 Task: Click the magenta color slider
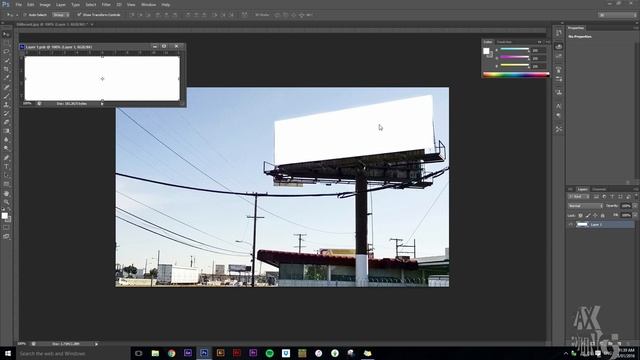point(514,58)
